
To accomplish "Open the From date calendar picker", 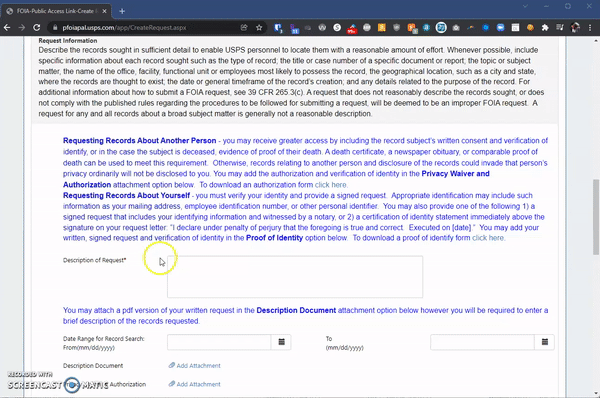I will (281, 342).
